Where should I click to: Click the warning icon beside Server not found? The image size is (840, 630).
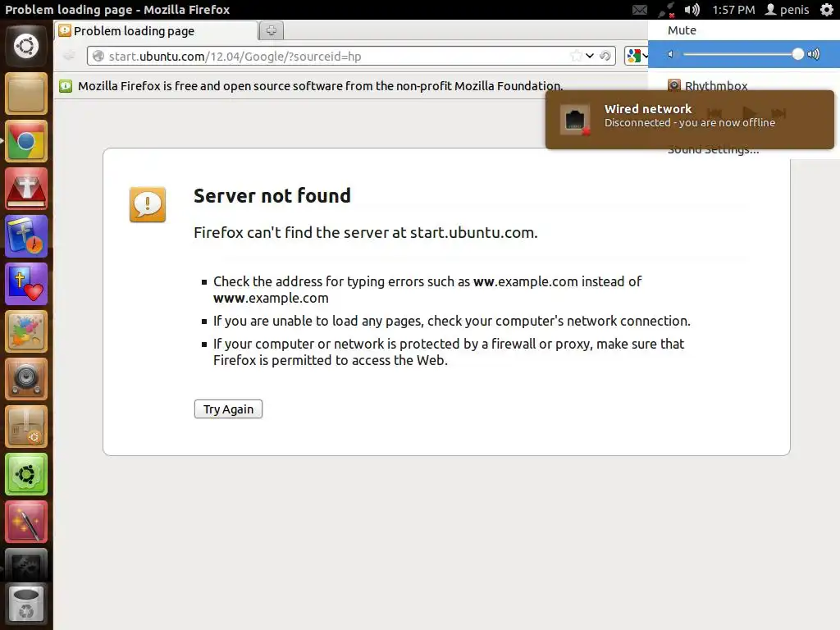[148, 204]
